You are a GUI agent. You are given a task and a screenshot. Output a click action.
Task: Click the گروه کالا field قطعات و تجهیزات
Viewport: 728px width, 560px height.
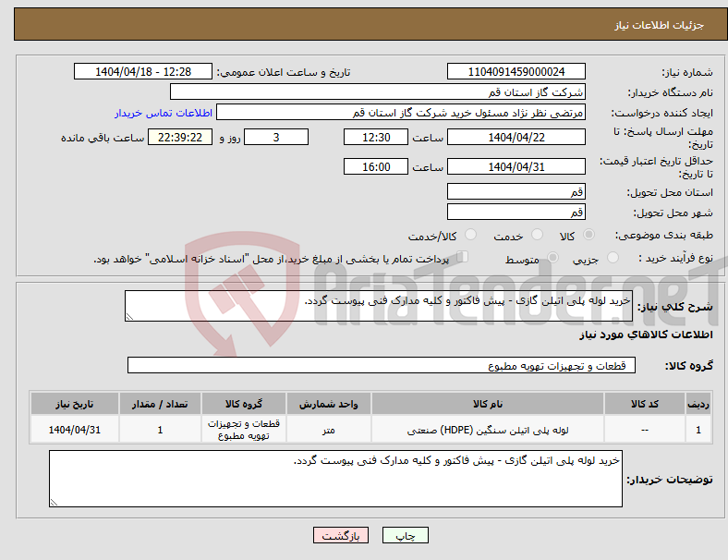tap(382, 365)
